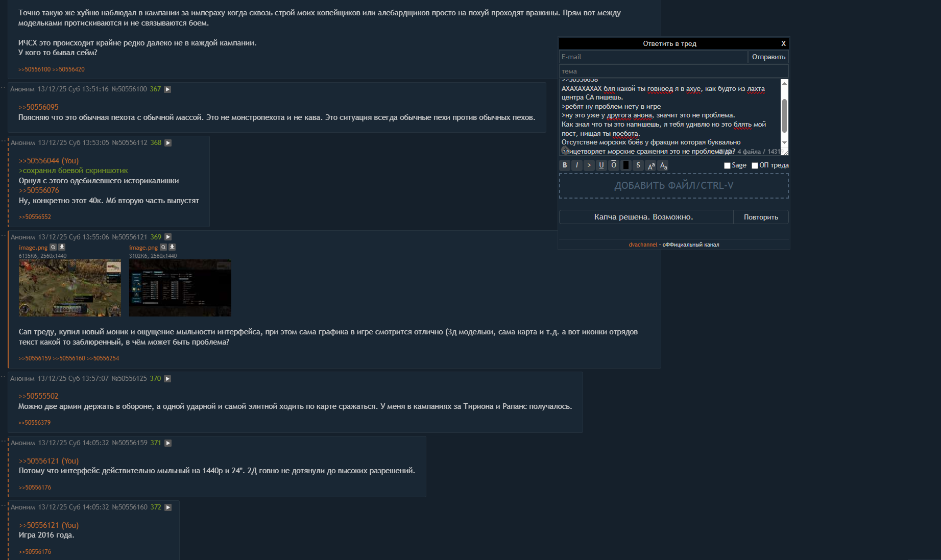
Task: Apply overline formatting button
Action: 614,165
